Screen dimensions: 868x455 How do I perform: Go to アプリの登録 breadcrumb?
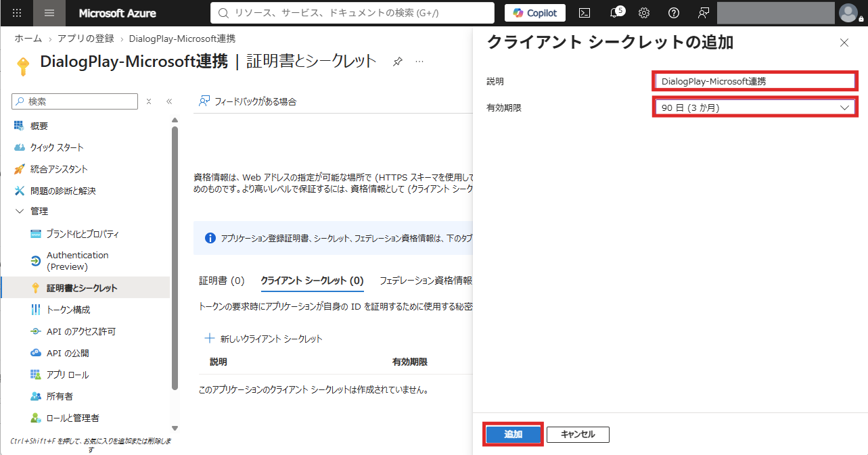(x=86, y=39)
